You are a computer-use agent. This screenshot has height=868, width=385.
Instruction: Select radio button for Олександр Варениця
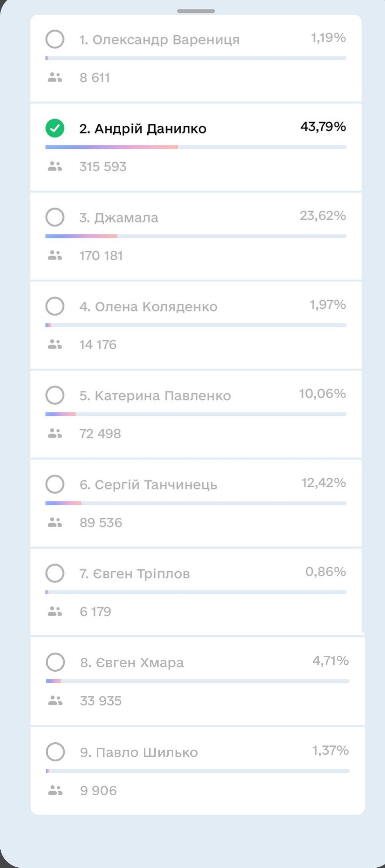55,39
